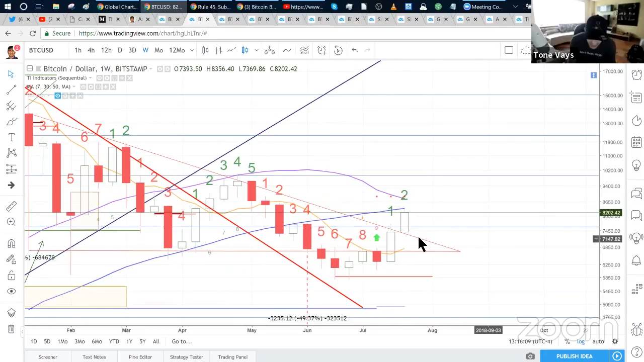This screenshot has width=644, height=362.
Task: Open the Go to... date selector
Action: point(182,341)
